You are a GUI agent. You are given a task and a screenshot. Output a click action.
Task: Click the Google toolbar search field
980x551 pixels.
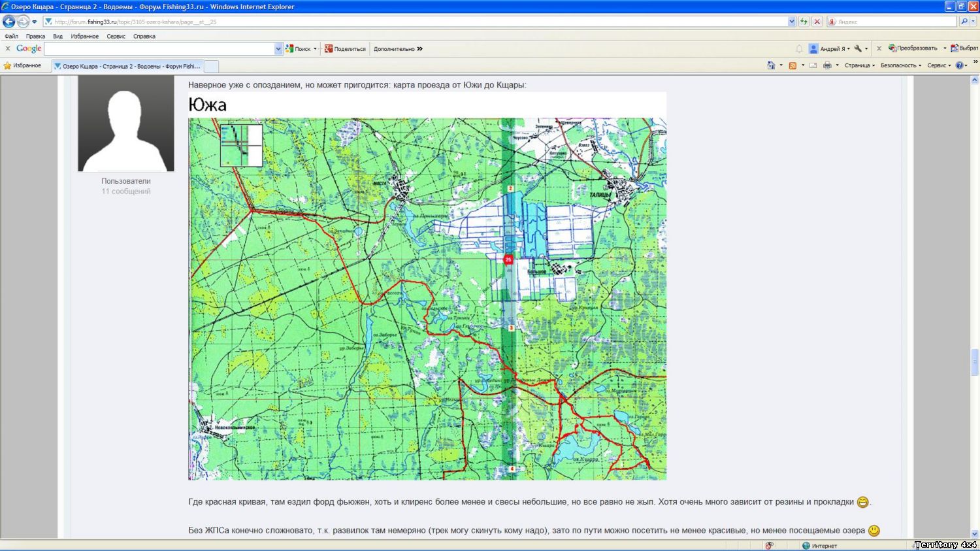159,49
